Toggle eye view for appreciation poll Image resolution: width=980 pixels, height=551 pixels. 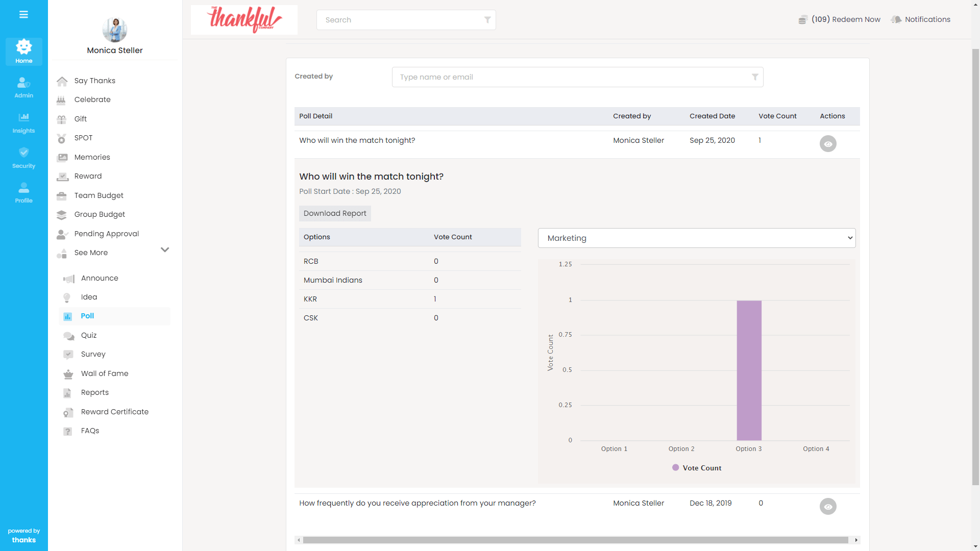[828, 507]
